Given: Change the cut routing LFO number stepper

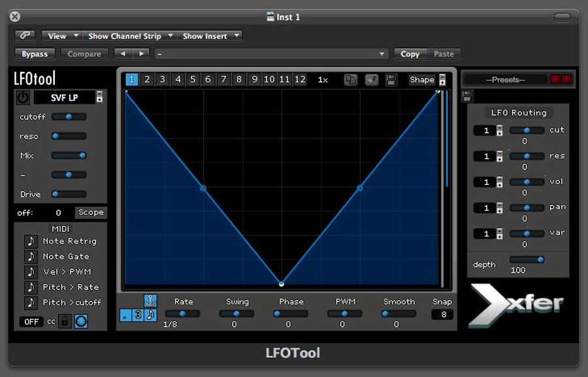Looking at the screenshot, I should tap(500, 131).
